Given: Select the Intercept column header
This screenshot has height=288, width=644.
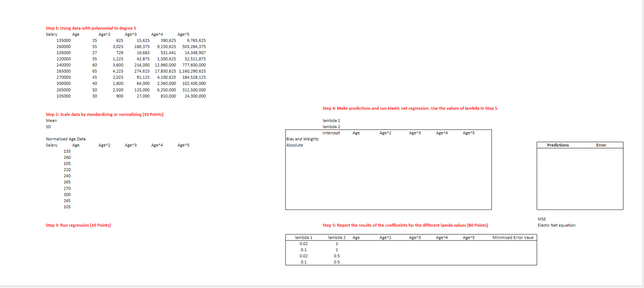Looking at the screenshot, I should click(331, 133).
